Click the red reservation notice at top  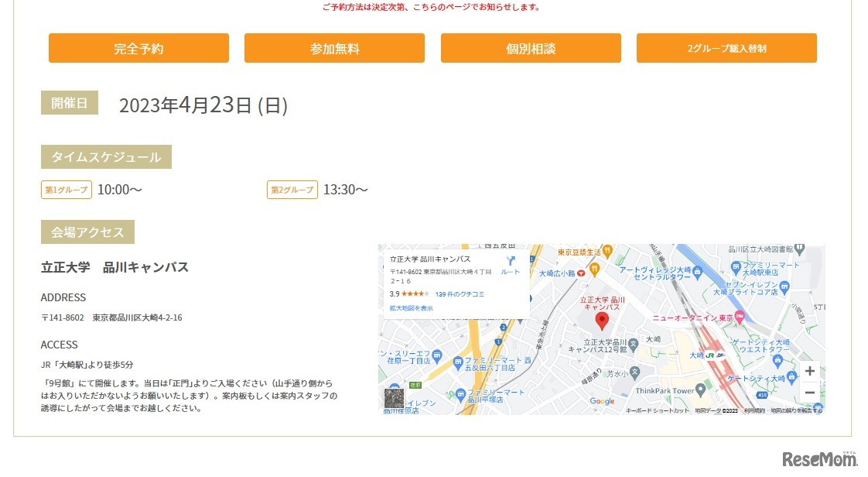point(432,7)
